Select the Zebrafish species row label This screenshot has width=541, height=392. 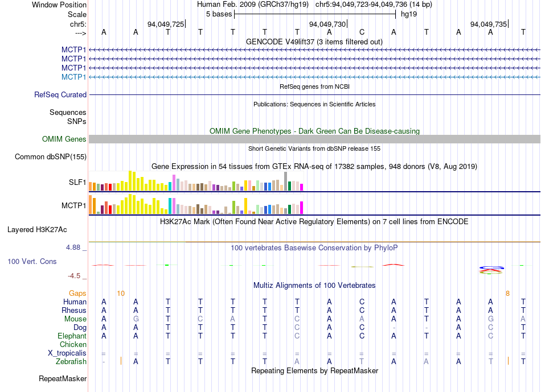(71, 362)
